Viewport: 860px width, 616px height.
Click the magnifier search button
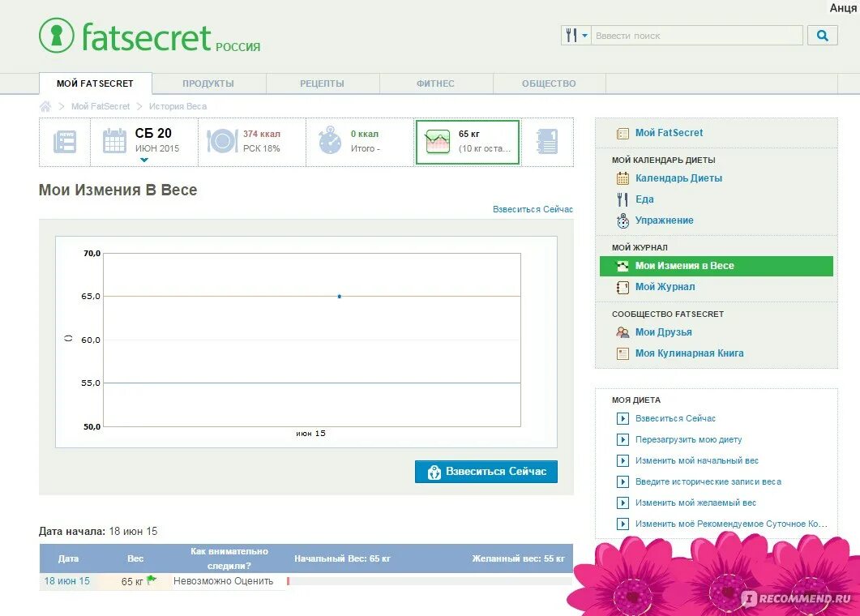click(x=822, y=36)
